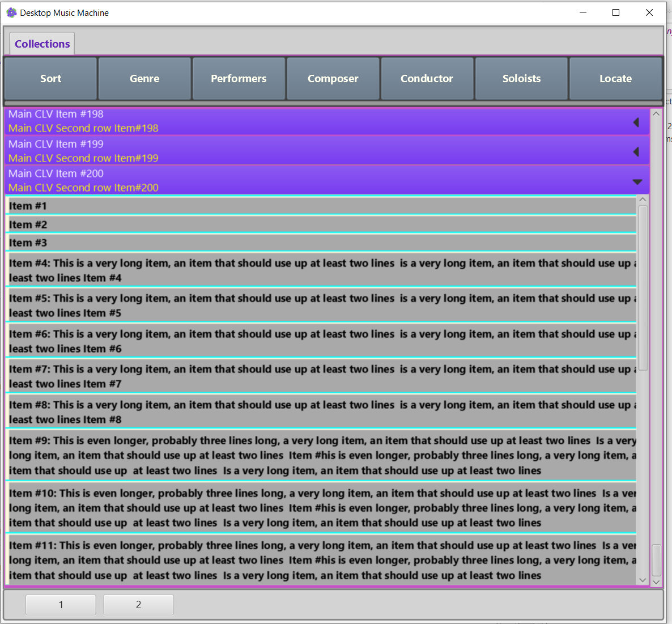The width and height of the screenshot is (672, 624).
Task: Click inner list scroll-down arrow
Action: coord(643,580)
